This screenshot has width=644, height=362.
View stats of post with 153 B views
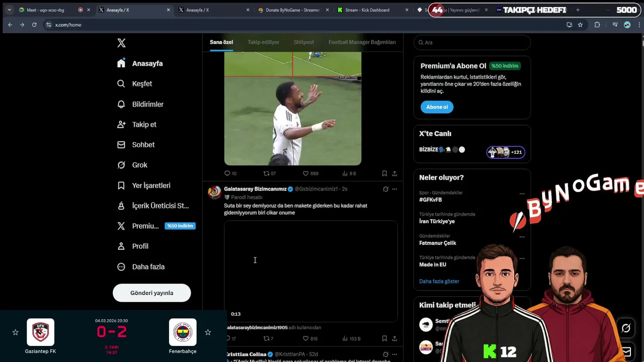pos(351,339)
